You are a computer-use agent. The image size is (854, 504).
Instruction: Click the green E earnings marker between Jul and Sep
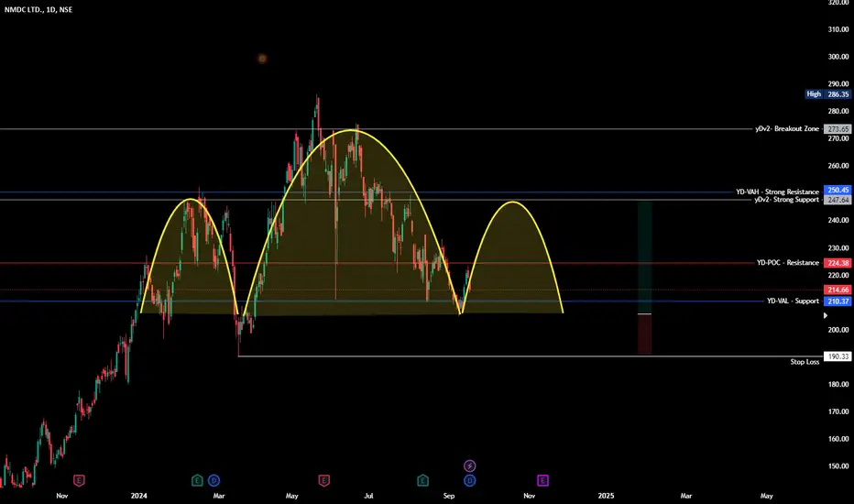pyautogui.click(x=422, y=480)
